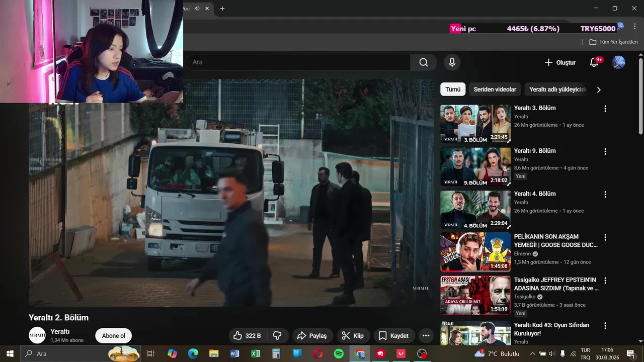644x362 pixels.
Task: Click the Klip scissors button
Action: 353,336
